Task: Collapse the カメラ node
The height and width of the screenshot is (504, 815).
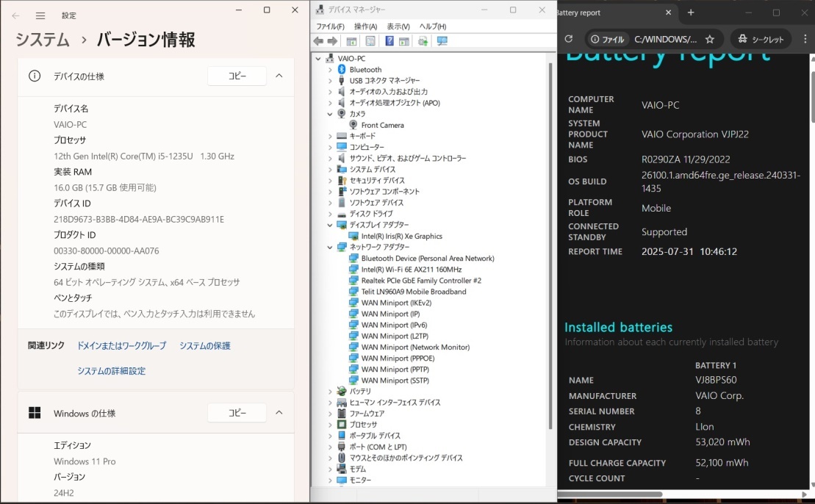Action: click(x=330, y=114)
